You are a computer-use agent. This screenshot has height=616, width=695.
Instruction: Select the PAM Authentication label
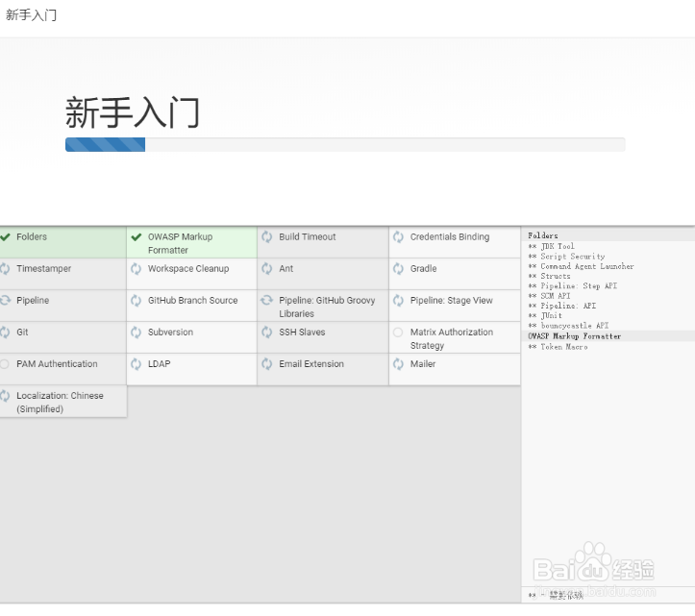[57, 364]
